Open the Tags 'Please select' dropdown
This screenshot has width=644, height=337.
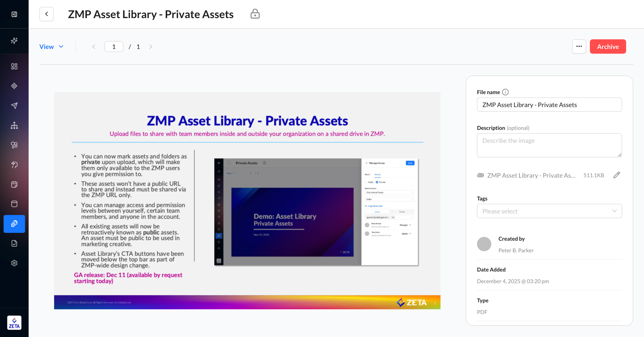click(549, 211)
